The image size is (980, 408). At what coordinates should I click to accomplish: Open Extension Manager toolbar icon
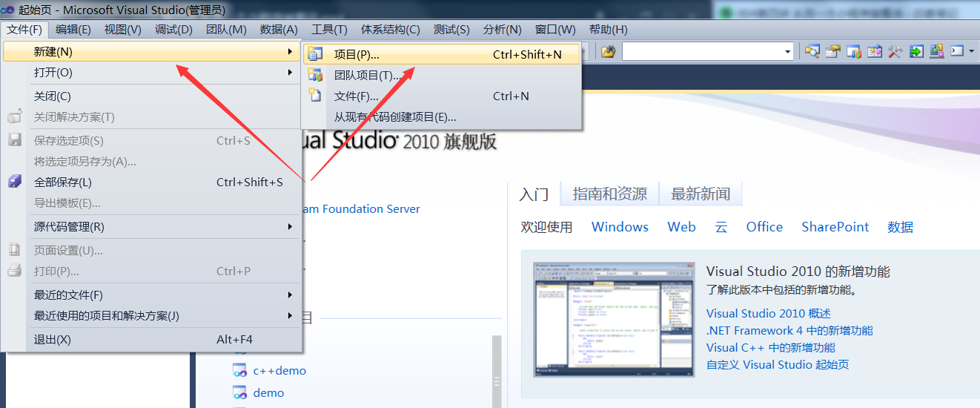[x=937, y=51]
